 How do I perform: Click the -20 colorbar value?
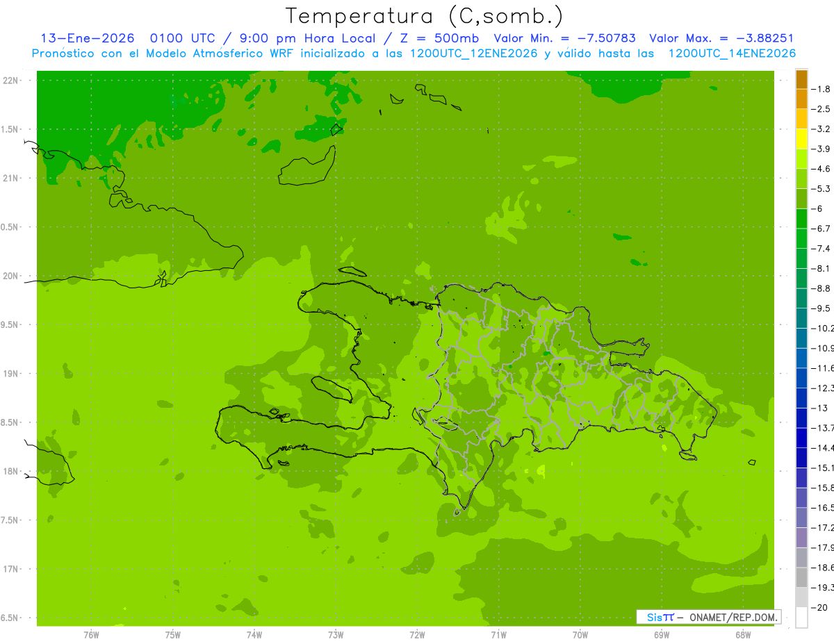(818, 608)
